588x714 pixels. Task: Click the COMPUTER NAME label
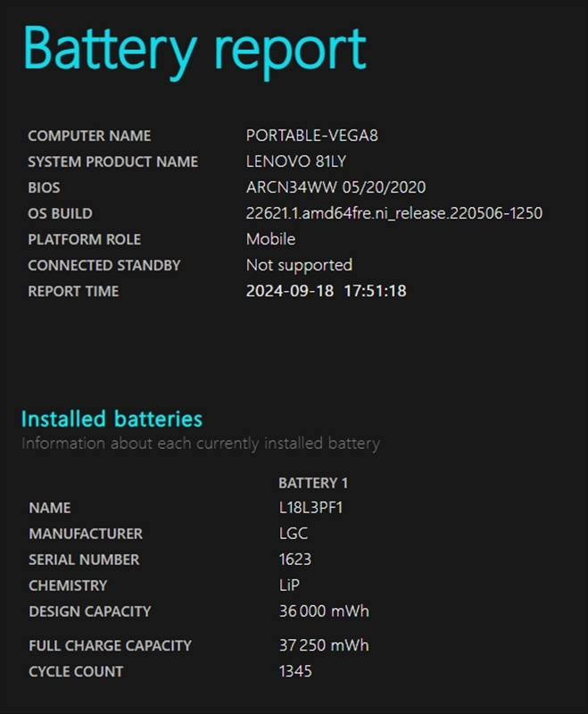[89, 136]
